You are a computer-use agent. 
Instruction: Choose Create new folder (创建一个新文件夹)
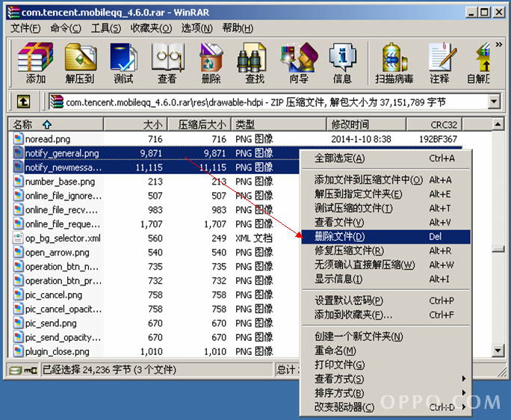[x=385, y=336]
